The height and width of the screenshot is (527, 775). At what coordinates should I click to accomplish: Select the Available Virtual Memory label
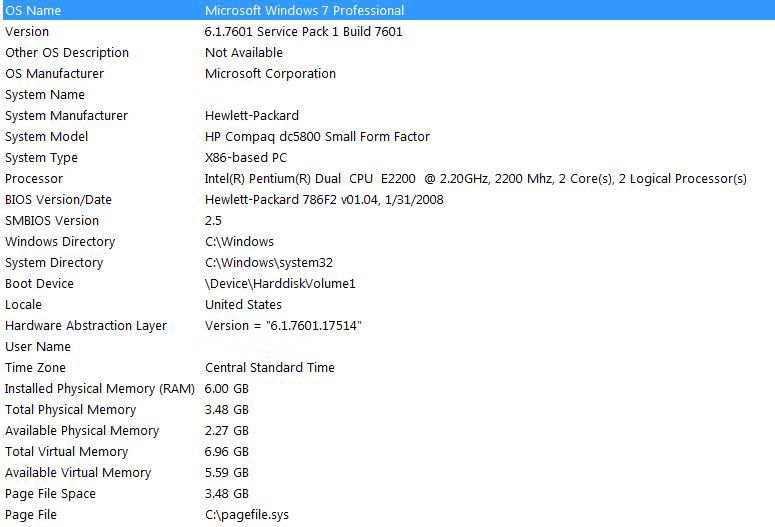click(x=78, y=473)
